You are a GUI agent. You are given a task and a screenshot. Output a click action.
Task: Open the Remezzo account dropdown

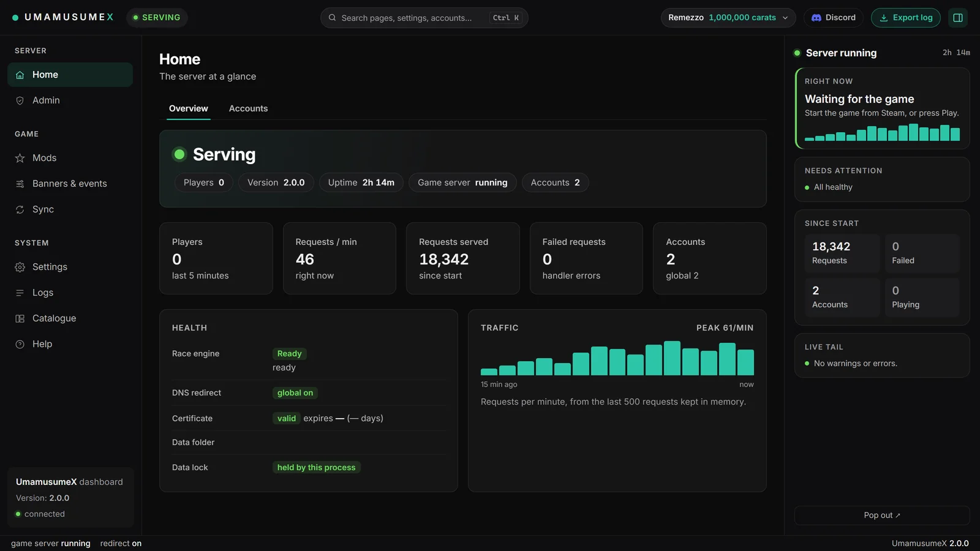click(728, 18)
